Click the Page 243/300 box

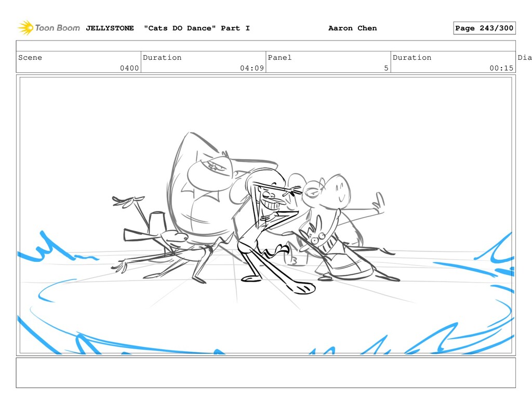(484, 28)
